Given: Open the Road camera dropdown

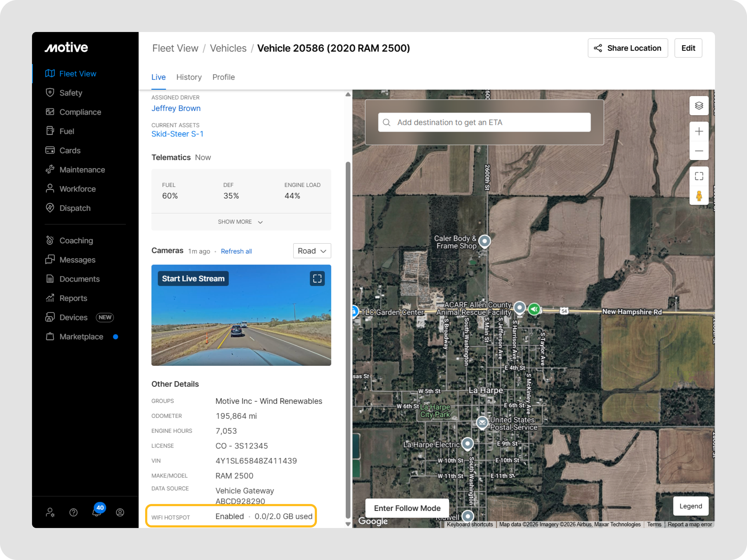Looking at the screenshot, I should point(312,251).
